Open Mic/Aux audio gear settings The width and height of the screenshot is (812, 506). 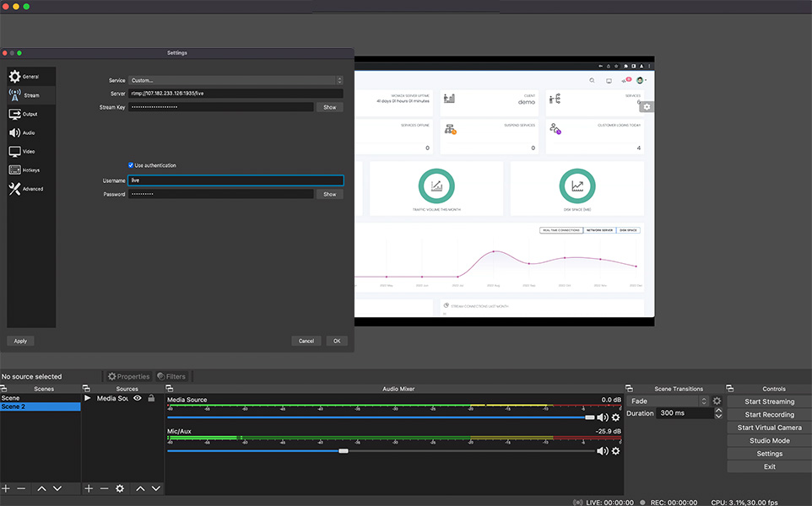pyautogui.click(x=615, y=451)
